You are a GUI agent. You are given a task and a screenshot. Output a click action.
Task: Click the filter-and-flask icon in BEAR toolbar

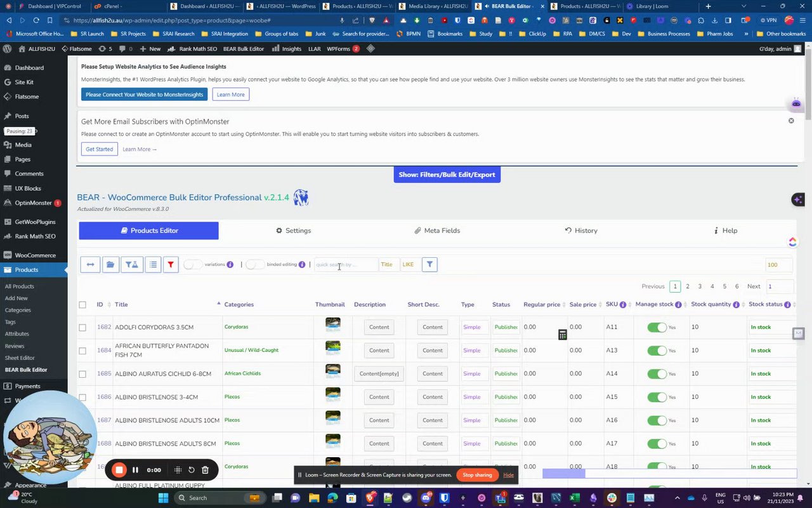132,265
